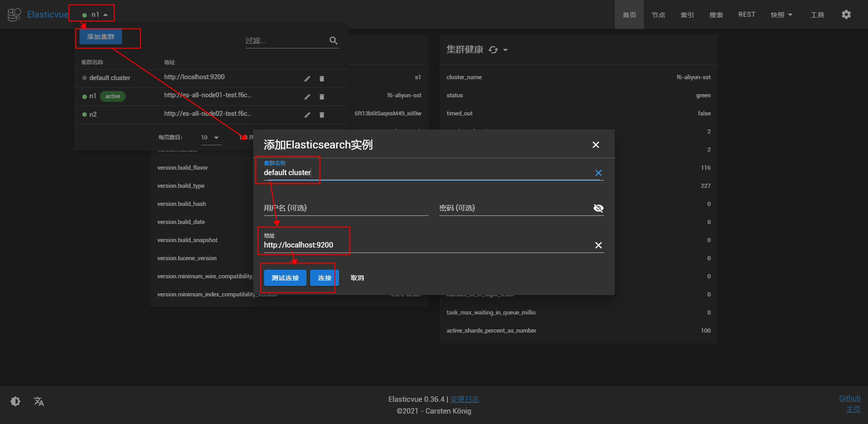The image size is (868, 424).
Task: Clear the 地址 address field
Action: (599, 245)
